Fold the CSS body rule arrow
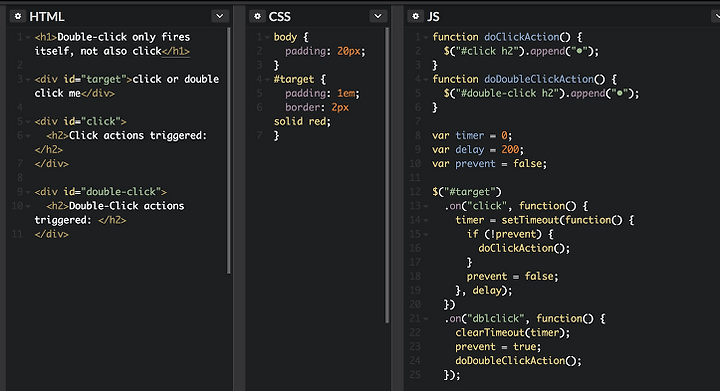Image resolution: width=720 pixels, height=391 pixels. pos(267,37)
